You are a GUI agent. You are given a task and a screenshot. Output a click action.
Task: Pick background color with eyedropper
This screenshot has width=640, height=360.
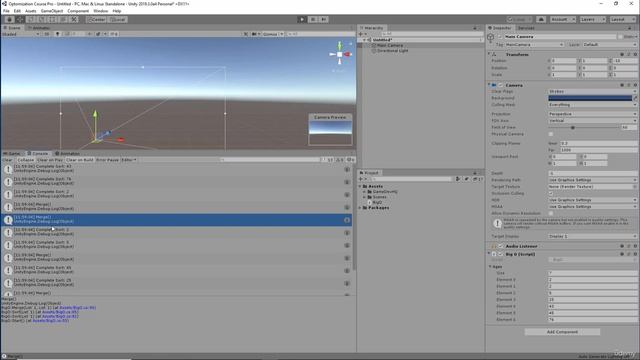click(635, 98)
